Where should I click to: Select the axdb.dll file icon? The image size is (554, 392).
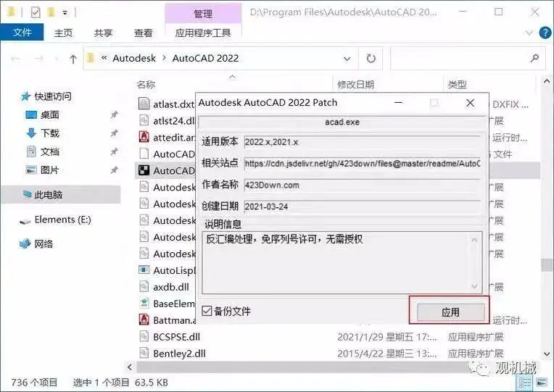click(144, 286)
